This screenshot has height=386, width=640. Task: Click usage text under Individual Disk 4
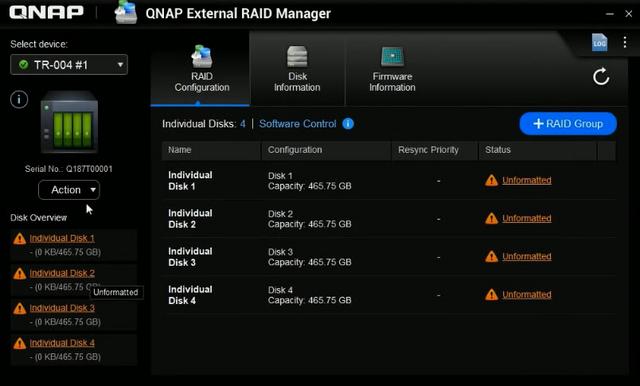65,357
